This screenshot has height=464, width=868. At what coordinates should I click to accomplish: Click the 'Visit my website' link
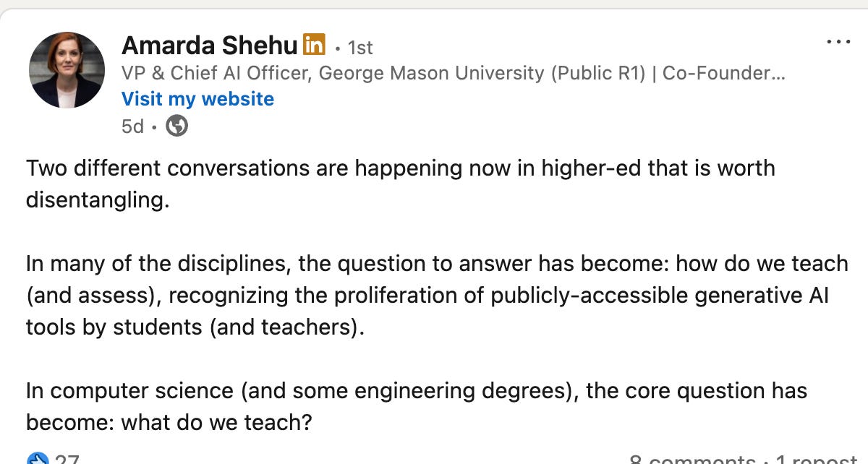198,99
